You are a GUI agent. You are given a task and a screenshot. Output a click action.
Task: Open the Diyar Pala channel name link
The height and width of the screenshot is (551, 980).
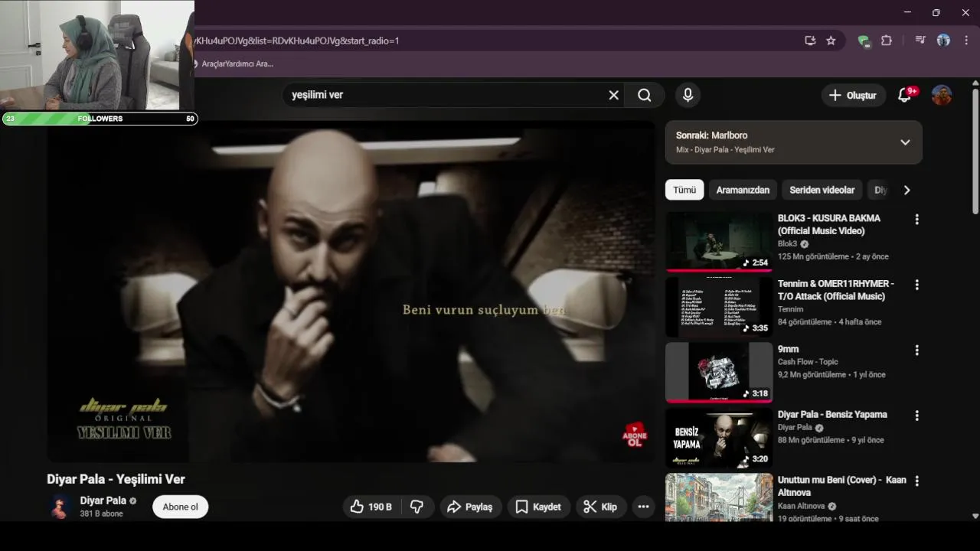[x=103, y=500]
